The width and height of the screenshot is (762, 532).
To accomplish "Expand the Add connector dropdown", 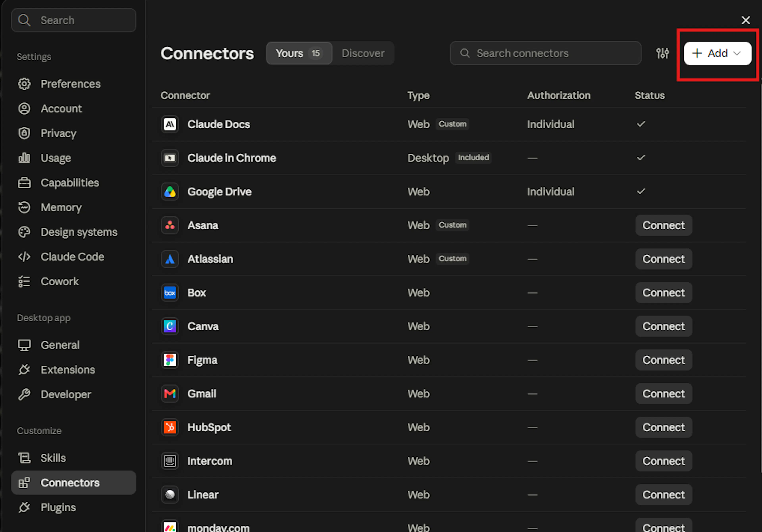I will tap(718, 53).
